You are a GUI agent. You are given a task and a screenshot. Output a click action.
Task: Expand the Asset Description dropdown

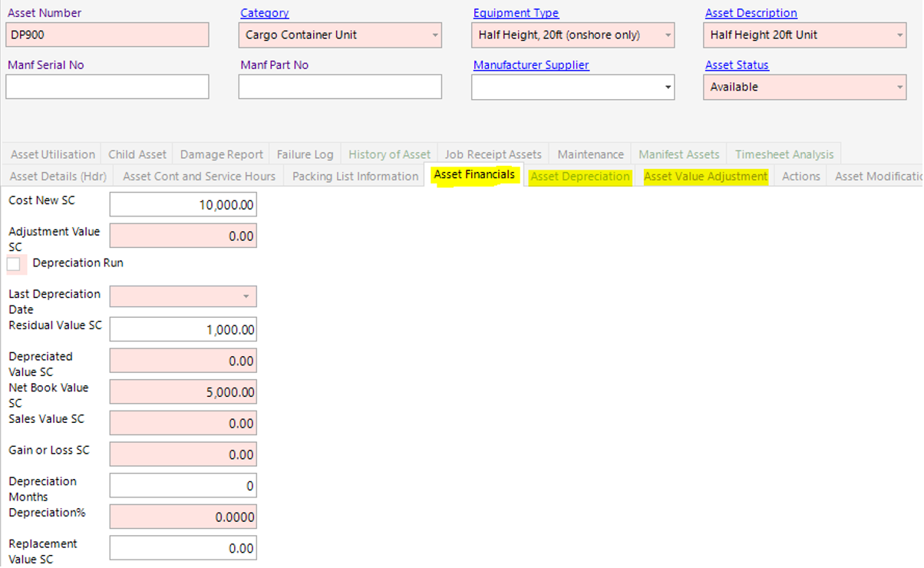point(899,35)
